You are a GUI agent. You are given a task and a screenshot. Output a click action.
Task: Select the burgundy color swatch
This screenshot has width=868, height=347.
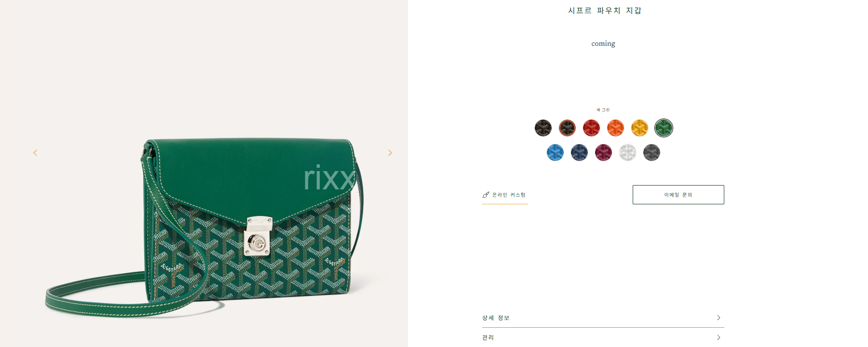603,153
